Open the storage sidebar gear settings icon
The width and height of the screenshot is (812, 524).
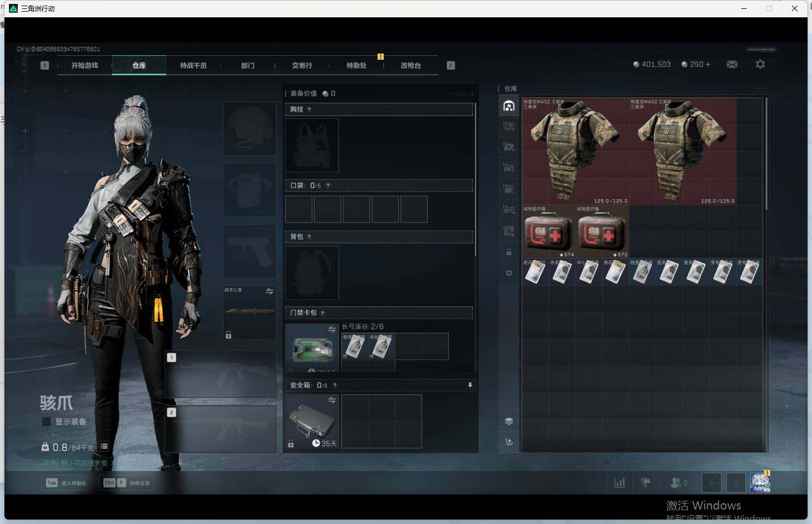(x=509, y=273)
